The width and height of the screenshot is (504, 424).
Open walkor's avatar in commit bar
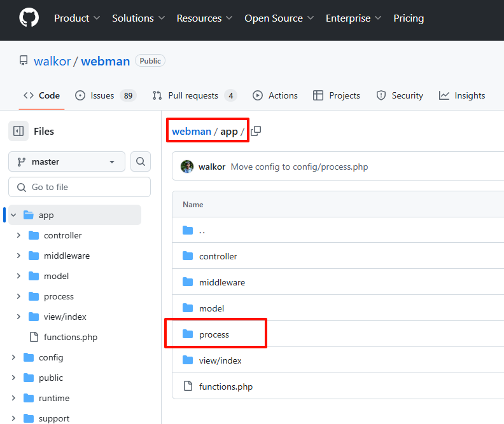tap(187, 167)
